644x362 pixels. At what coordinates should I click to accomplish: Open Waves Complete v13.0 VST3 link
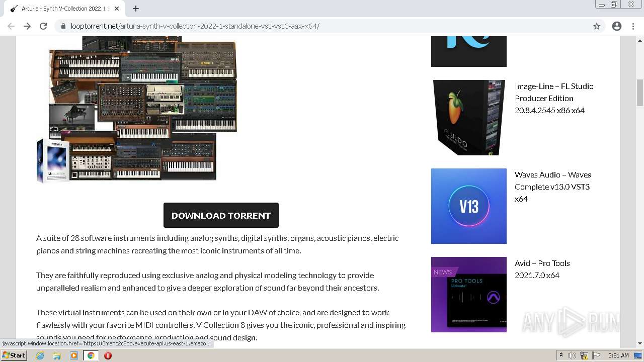click(552, 187)
